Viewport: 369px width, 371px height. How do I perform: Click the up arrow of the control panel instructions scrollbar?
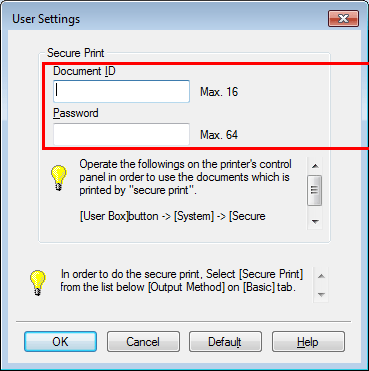(315, 166)
